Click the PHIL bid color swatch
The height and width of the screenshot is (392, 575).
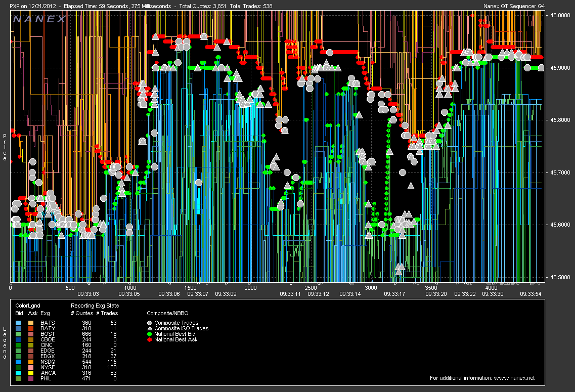(18, 378)
